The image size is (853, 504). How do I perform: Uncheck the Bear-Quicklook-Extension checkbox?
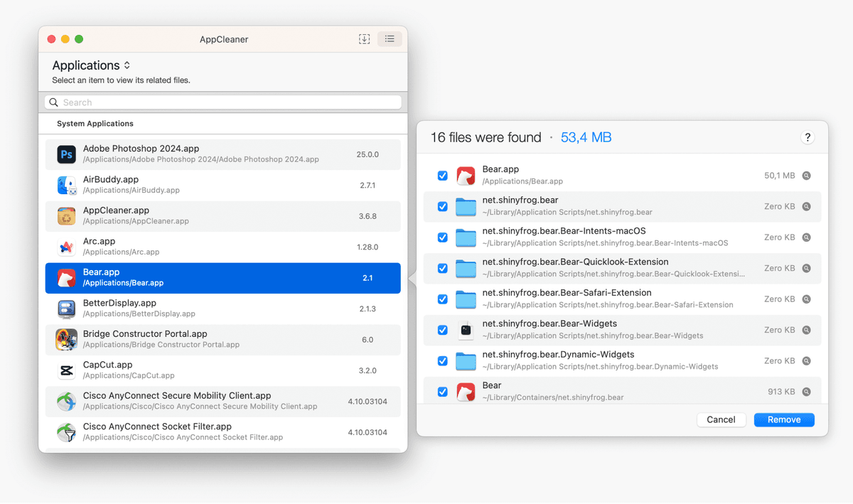(443, 269)
